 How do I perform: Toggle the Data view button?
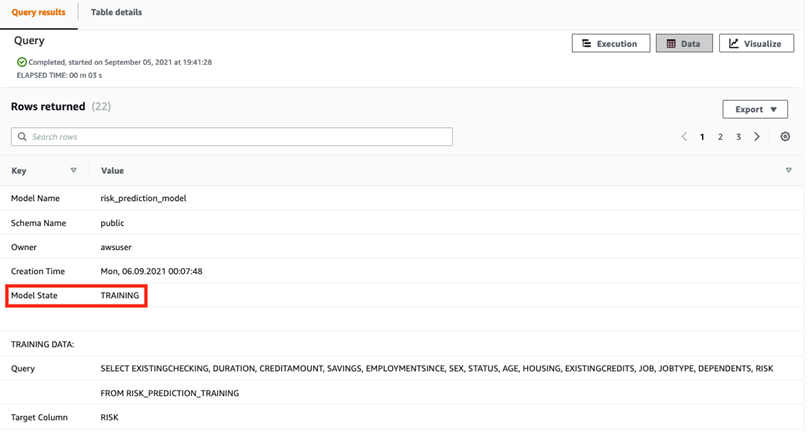(x=684, y=44)
